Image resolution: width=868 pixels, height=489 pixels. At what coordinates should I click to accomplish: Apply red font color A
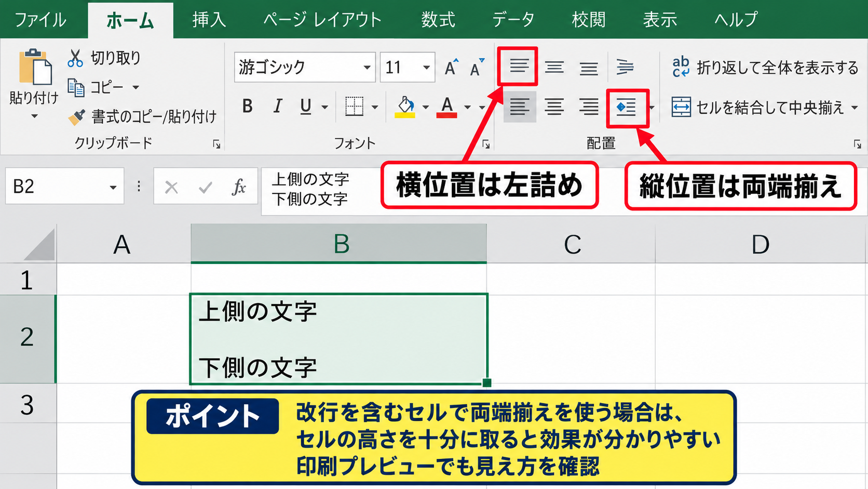[446, 107]
